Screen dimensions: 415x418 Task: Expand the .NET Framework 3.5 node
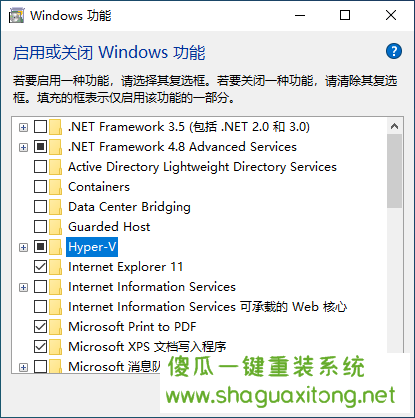[x=23, y=127]
